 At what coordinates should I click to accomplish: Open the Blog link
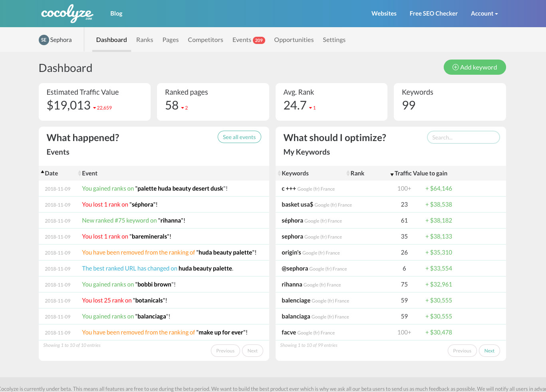[116, 14]
